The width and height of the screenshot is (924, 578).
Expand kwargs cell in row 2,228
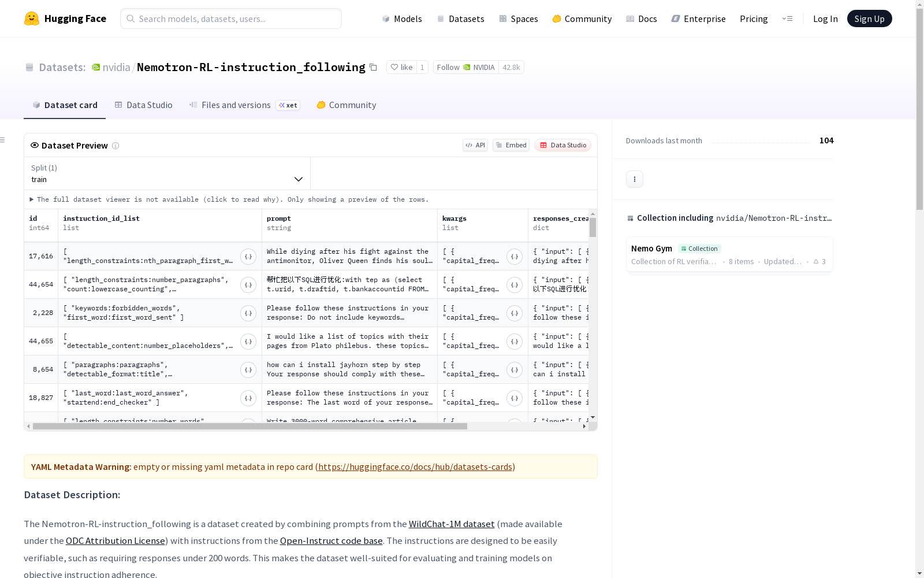pos(515,313)
